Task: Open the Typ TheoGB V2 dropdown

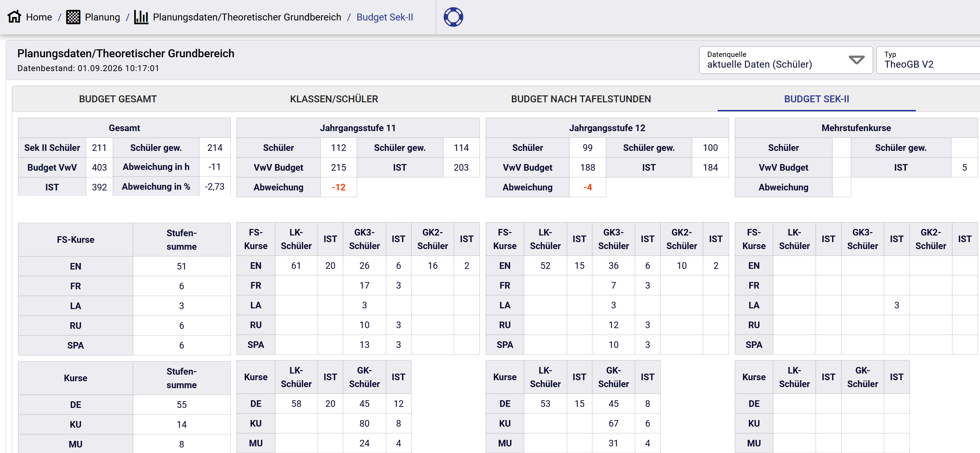Action: pyautogui.click(x=928, y=60)
